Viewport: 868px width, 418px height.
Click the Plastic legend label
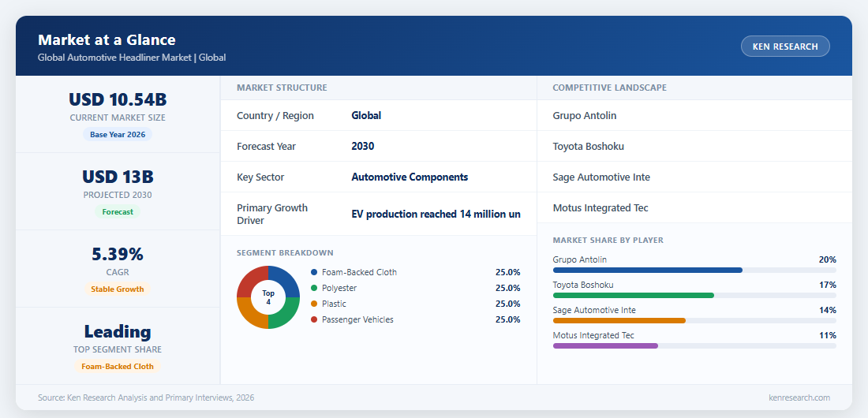coord(335,304)
